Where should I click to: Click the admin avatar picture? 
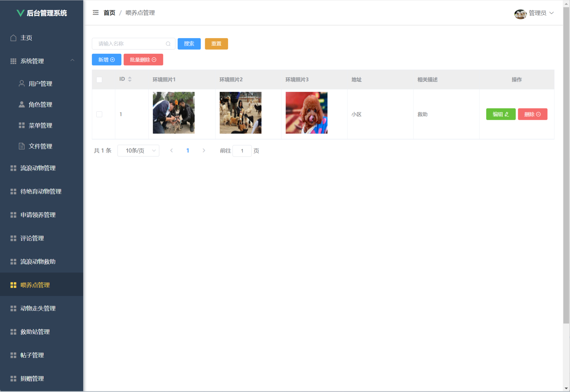pyautogui.click(x=520, y=13)
